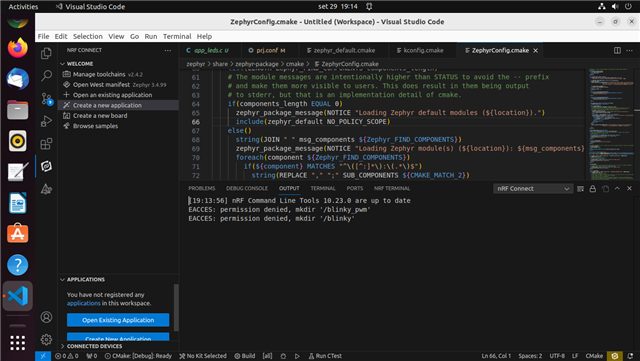
Task: Follow the applications link in sidebar
Action: (83, 303)
